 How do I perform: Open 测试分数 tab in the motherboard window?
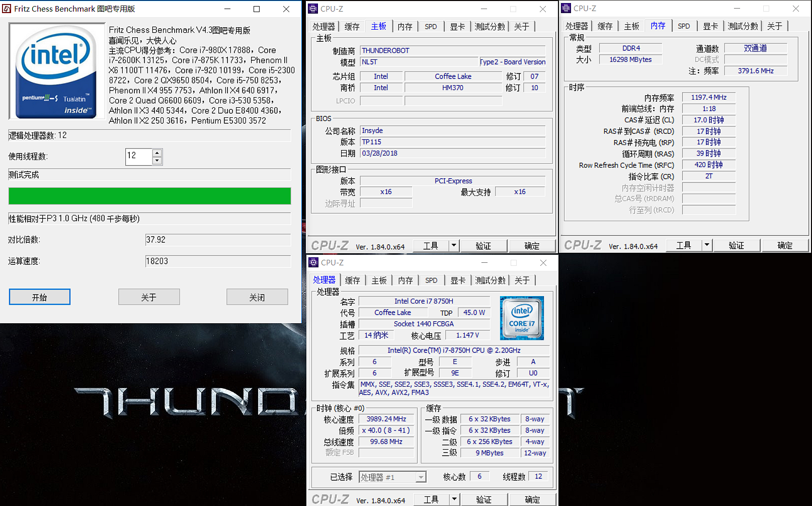pos(490,27)
